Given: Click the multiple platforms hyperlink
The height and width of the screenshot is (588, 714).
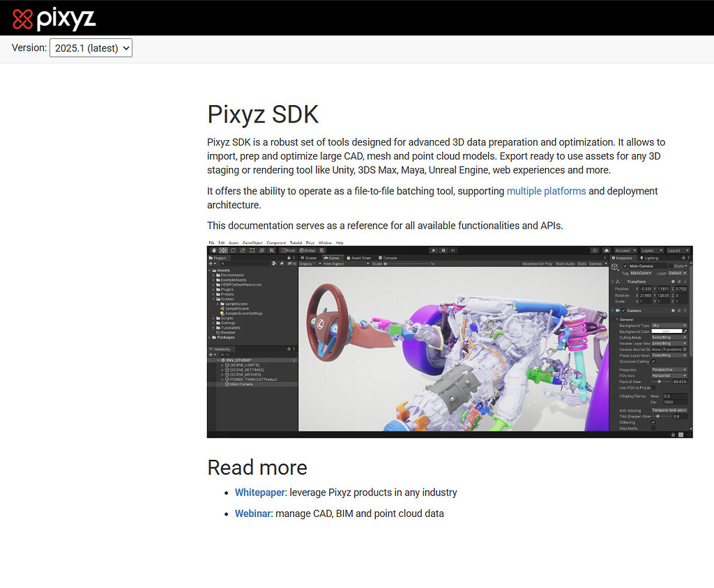Looking at the screenshot, I should tap(546, 191).
